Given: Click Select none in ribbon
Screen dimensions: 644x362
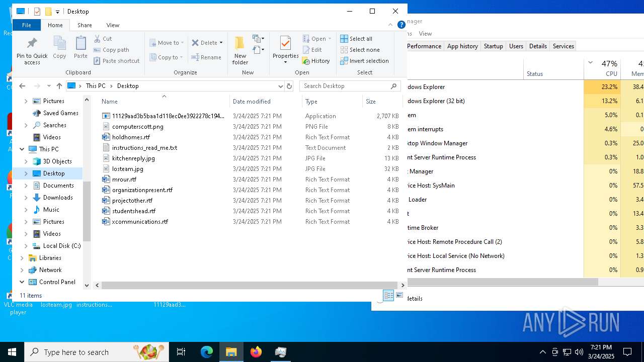Looking at the screenshot, I should click(x=360, y=50).
